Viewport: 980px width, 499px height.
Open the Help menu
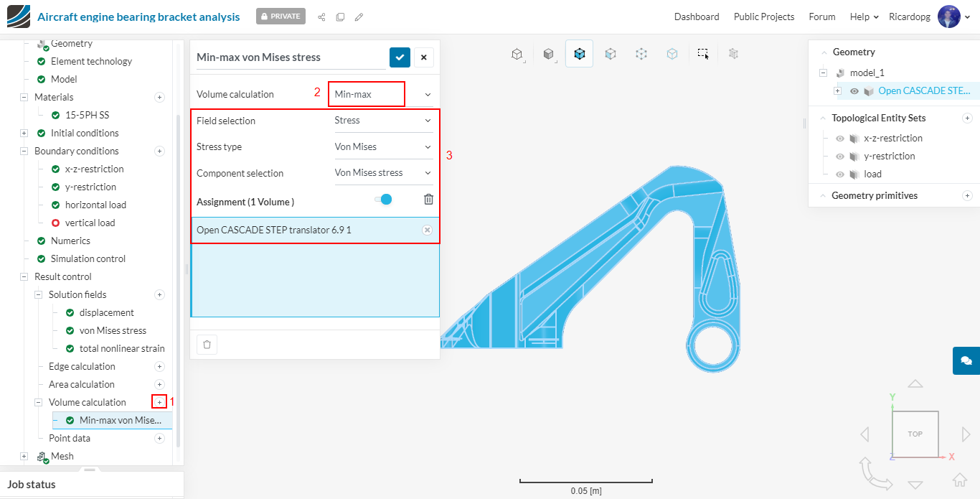(864, 17)
